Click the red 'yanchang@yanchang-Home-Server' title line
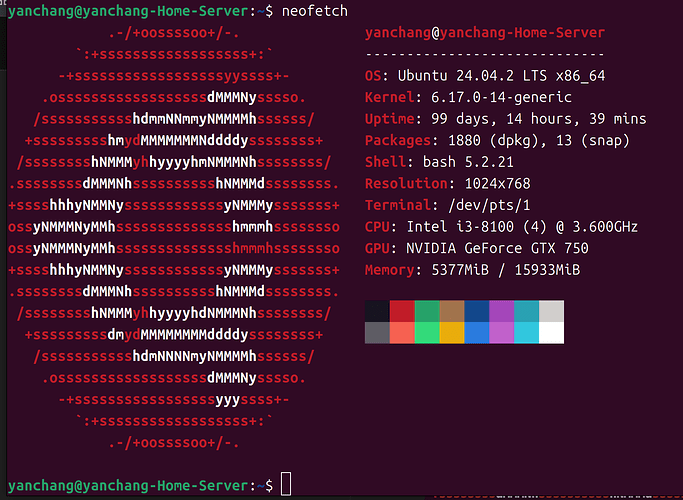 point(485,33)
